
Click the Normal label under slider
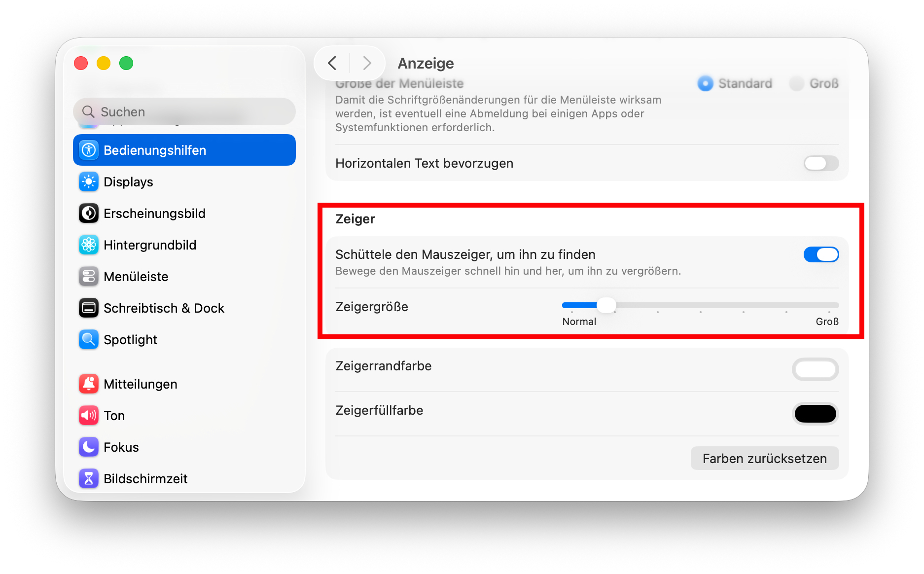(x=579, y=322)
